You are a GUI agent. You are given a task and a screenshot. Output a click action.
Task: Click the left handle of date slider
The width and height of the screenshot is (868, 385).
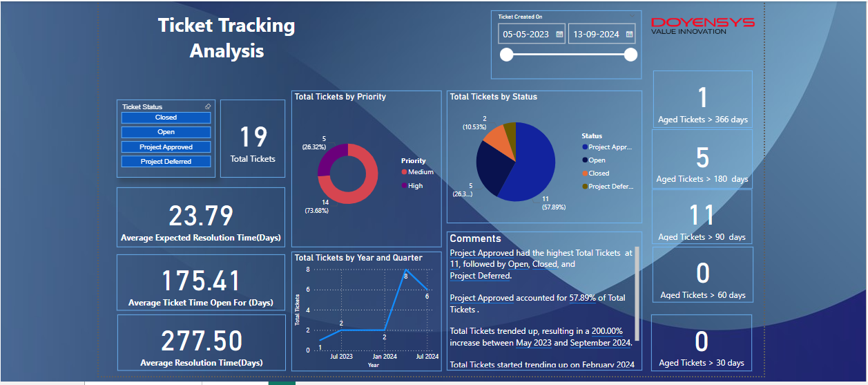tap(506, 55)
